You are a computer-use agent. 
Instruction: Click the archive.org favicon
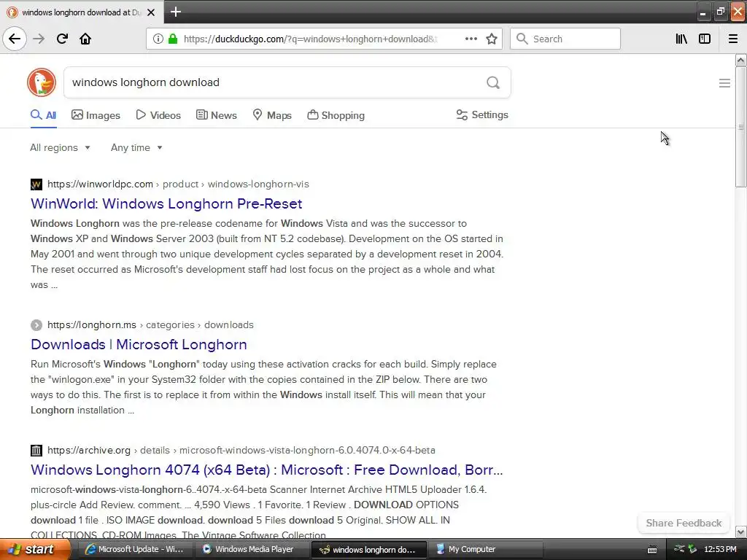point(36,451)
